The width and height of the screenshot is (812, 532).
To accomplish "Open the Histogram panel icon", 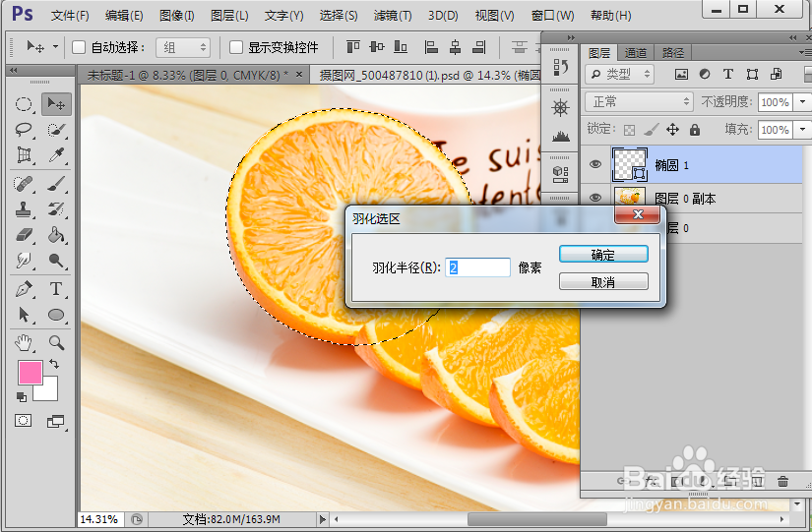I will (x=560, y=136).
